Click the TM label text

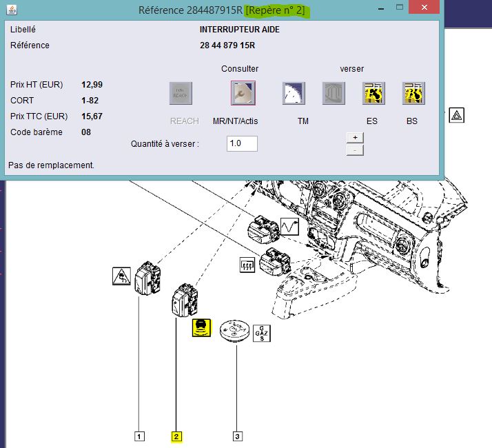(x=303, y=121)
